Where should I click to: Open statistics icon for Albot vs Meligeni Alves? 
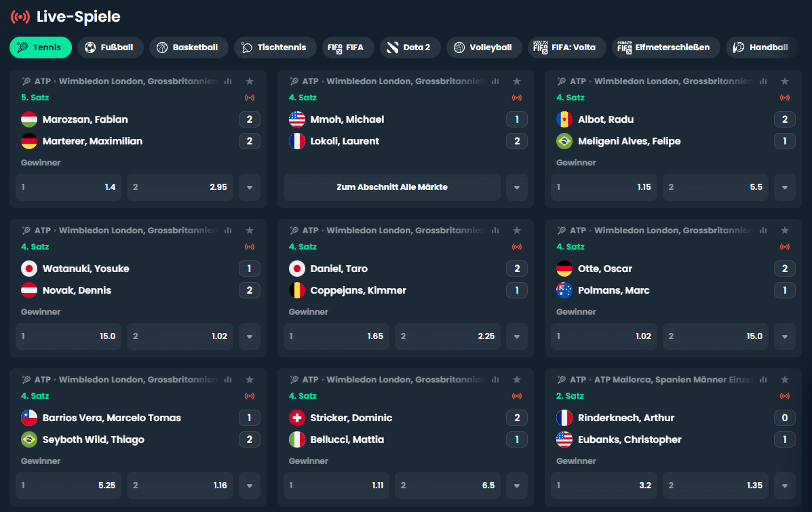click(x=763, y=81)
